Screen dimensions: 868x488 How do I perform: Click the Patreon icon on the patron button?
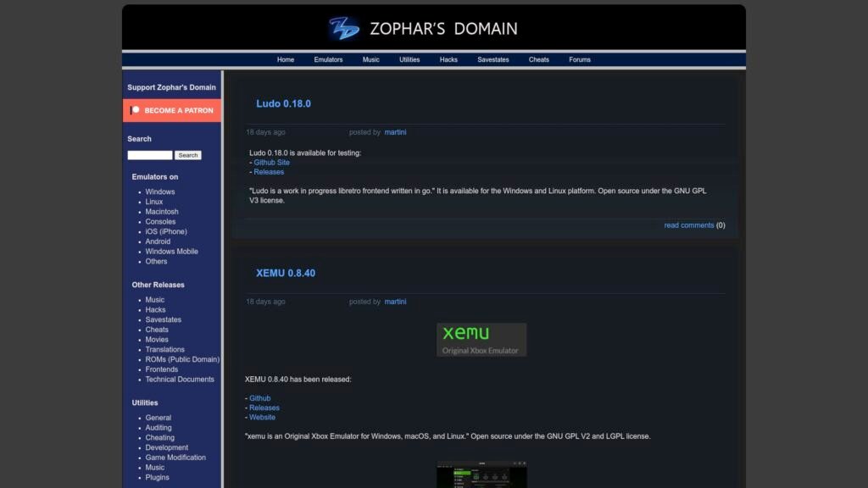click(x=135, y=110)
